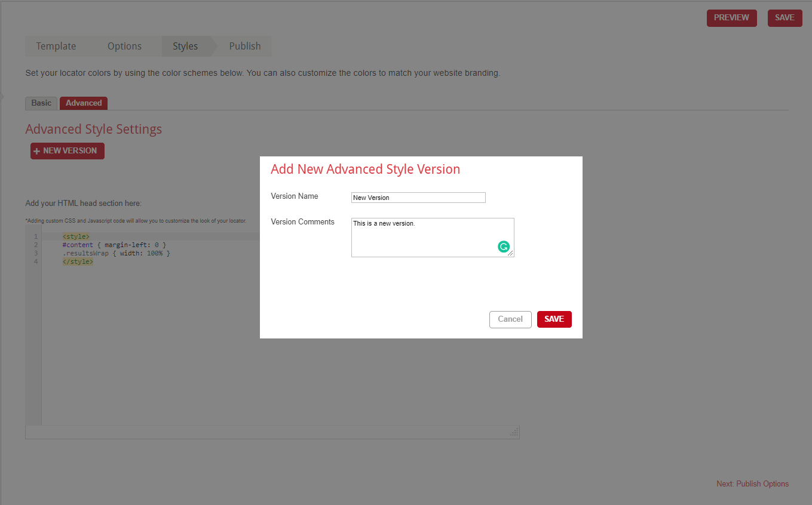
Task: Select the Styles step tab
Action: pyautogui.click(x=185, y=47)
